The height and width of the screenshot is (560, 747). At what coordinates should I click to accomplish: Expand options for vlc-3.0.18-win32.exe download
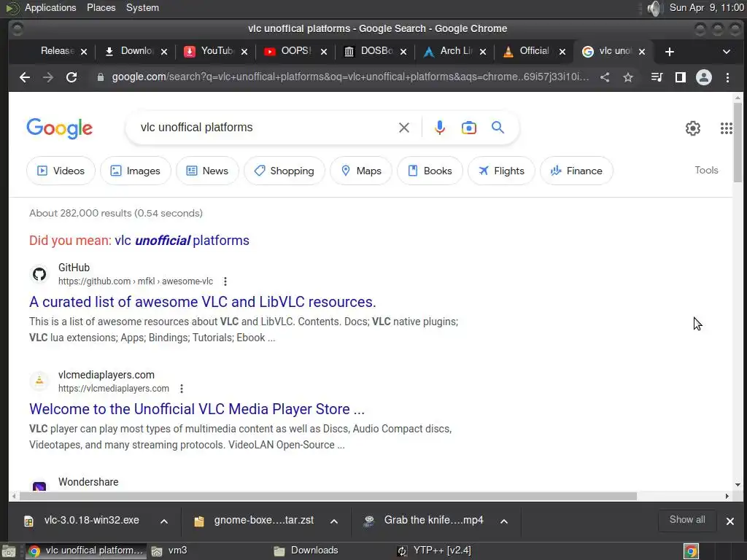(x=164, y=521)
